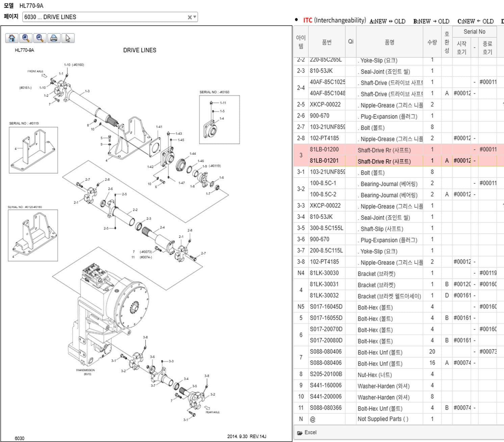
Task: Click the 품번 column header
Action: pyautogui.click(x=327, y=42)
